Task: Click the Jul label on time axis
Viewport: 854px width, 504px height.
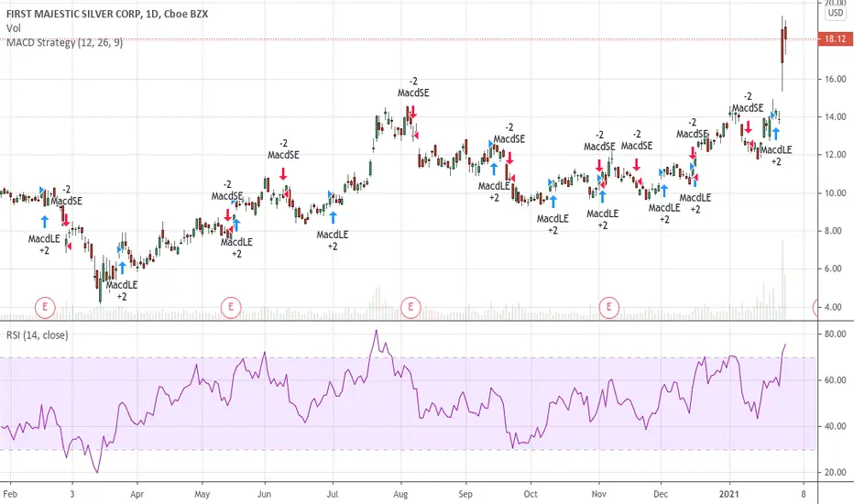Action: tap(333, 494)
